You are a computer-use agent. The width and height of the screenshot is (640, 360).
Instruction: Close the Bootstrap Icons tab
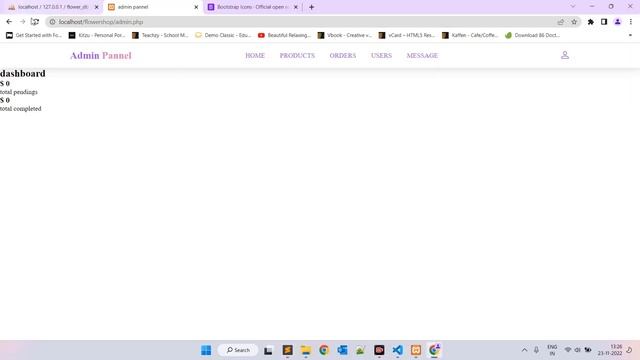pyautogui.click(x=296, y=7)
